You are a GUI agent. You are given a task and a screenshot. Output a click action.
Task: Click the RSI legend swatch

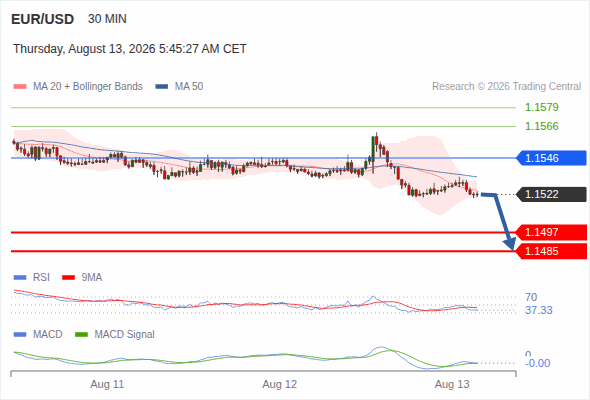click(20, 278)
